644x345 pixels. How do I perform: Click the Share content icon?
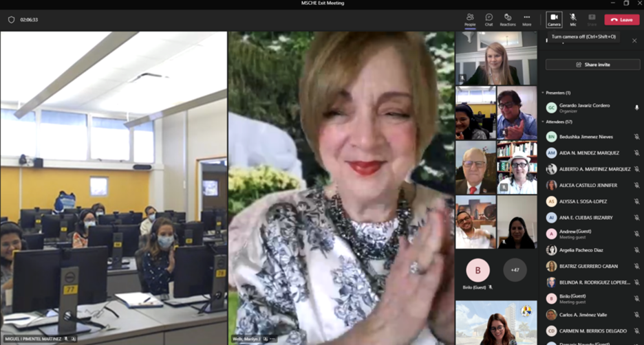(592, 19)
